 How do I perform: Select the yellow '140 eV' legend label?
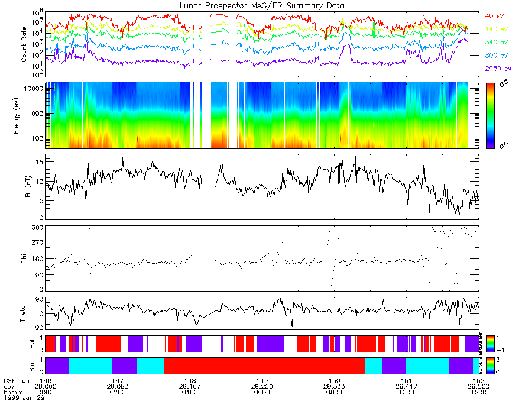[x=497, y=29]
